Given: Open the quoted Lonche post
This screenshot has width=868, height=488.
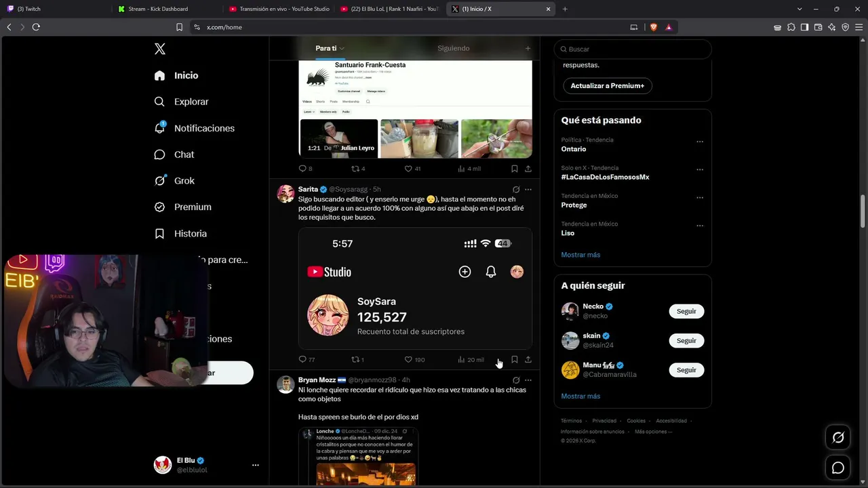Looking at the screenshot, I should [358, 455].
